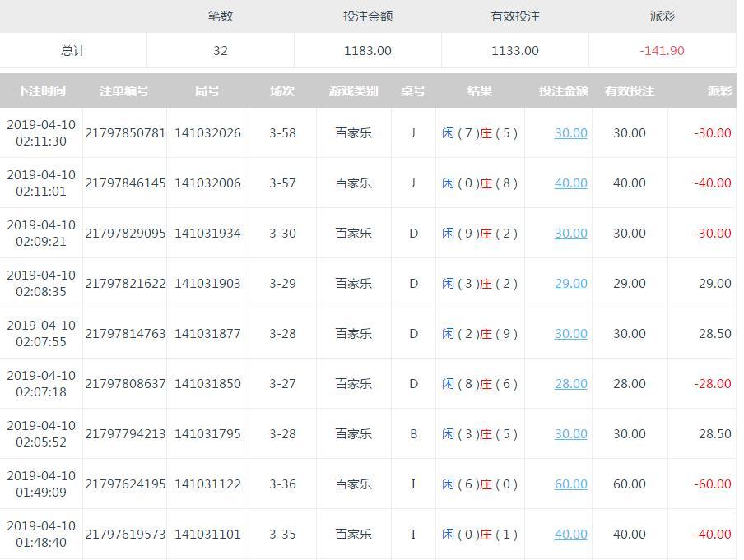Screen dimensions: 744x560
Task: Select order number 21797850781
Action: [x=125, y=132]
